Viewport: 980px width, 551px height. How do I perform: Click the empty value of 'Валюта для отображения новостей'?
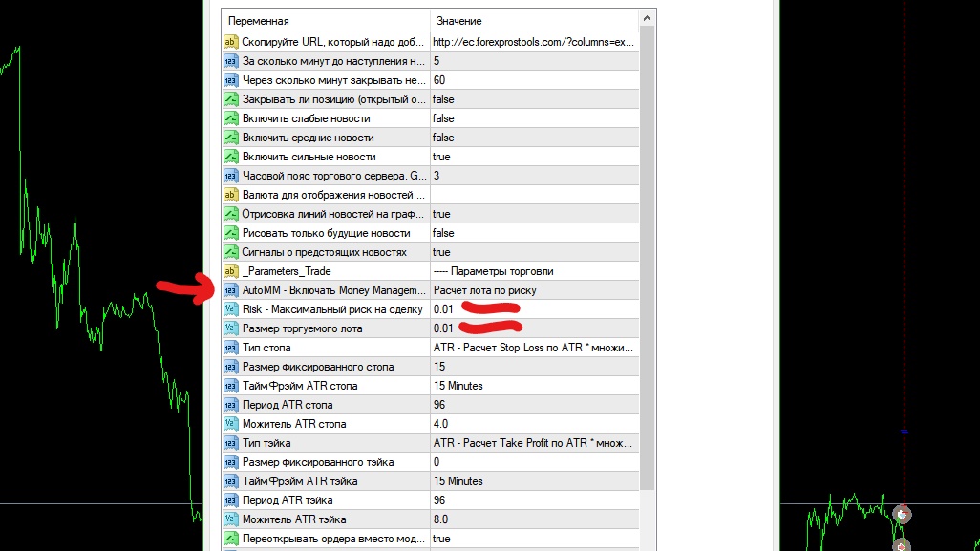534,195
